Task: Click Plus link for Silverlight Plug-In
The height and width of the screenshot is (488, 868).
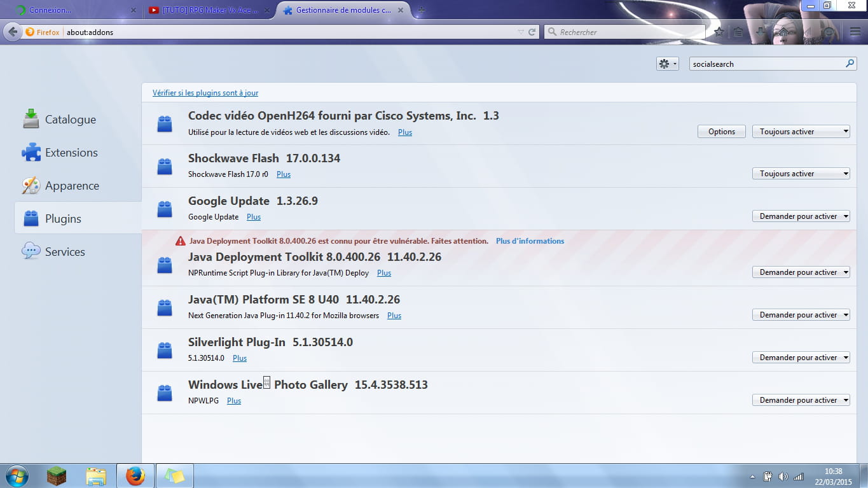Action: click(240, 358)
